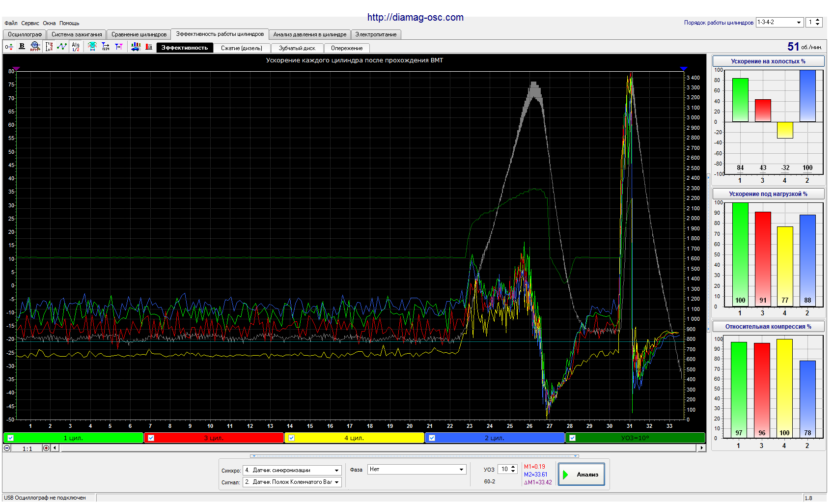Click the Ускорение под нагрузкой % header
Screen dimensions: 833x504
point(768,194)
